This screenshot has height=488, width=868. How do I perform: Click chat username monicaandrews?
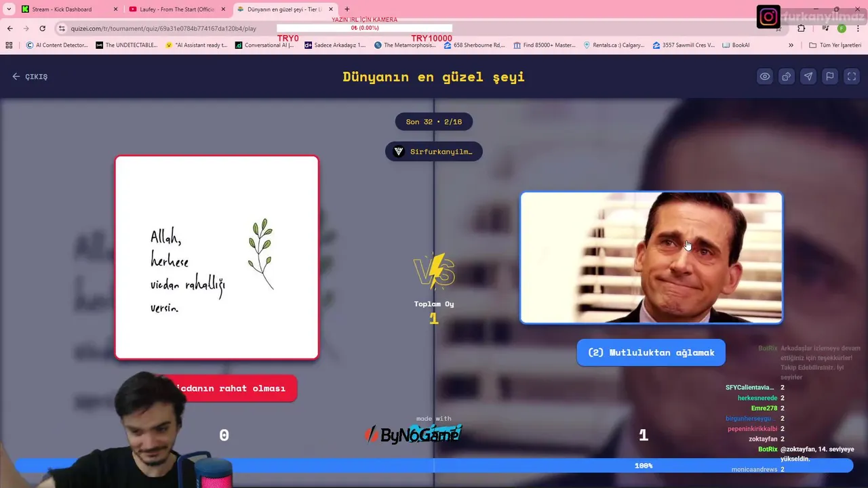(x=754, y=470)
